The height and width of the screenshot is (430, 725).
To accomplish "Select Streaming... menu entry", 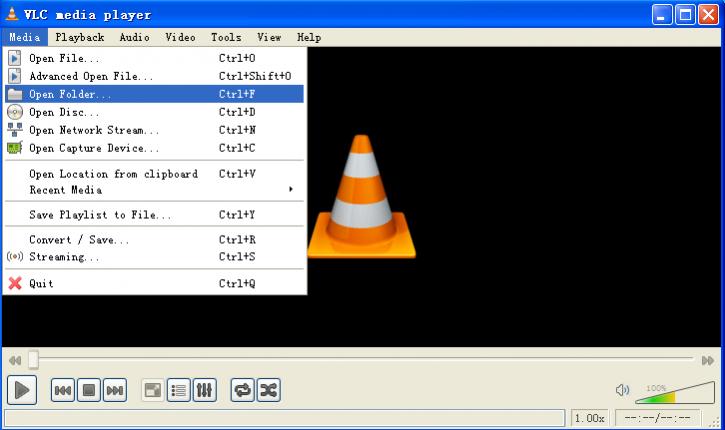I will pos(154,257).
